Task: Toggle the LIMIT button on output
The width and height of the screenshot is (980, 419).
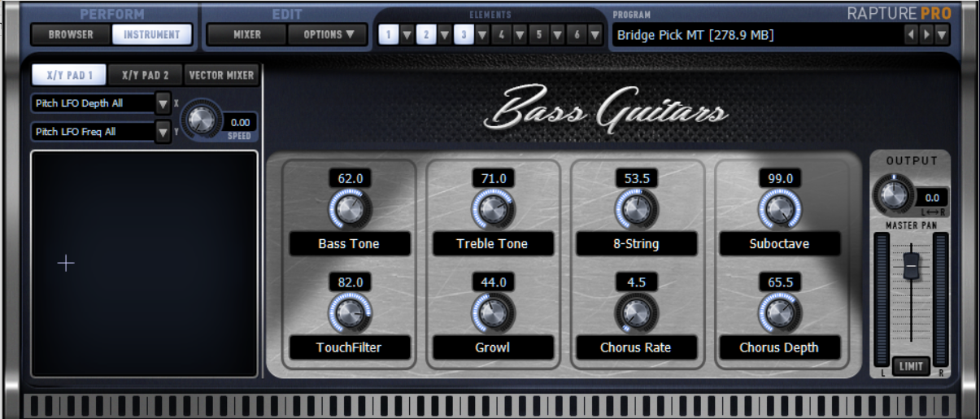Action: [x=911, y=366]
